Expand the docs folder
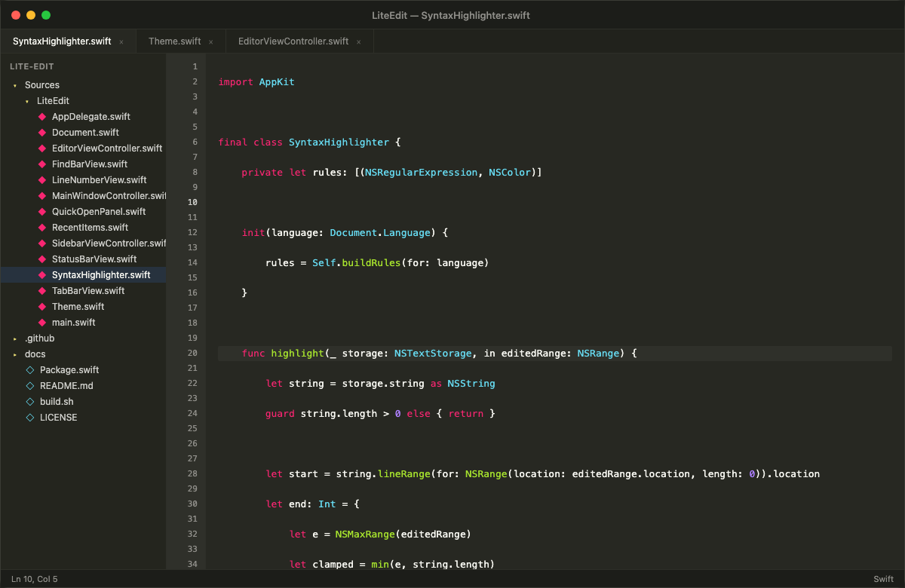This screenshot has width=905, height=588. tap(14, 354)
